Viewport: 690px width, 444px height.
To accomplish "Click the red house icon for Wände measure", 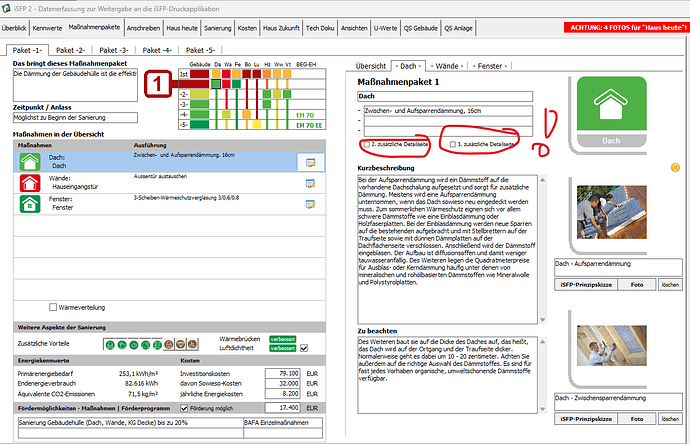I will pyautogui.click(x=28, y=183).
